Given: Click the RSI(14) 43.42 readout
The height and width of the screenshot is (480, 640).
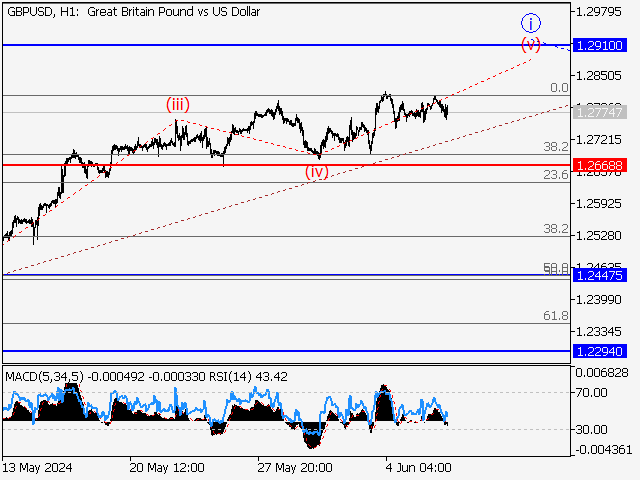Looking at the screenshot, I should (x=248, y=376).
